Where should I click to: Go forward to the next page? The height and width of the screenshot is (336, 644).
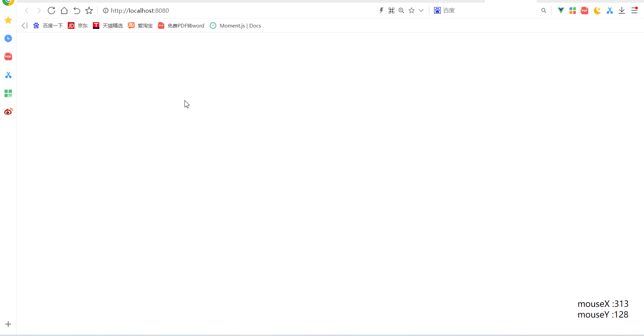tap(39, 11)
